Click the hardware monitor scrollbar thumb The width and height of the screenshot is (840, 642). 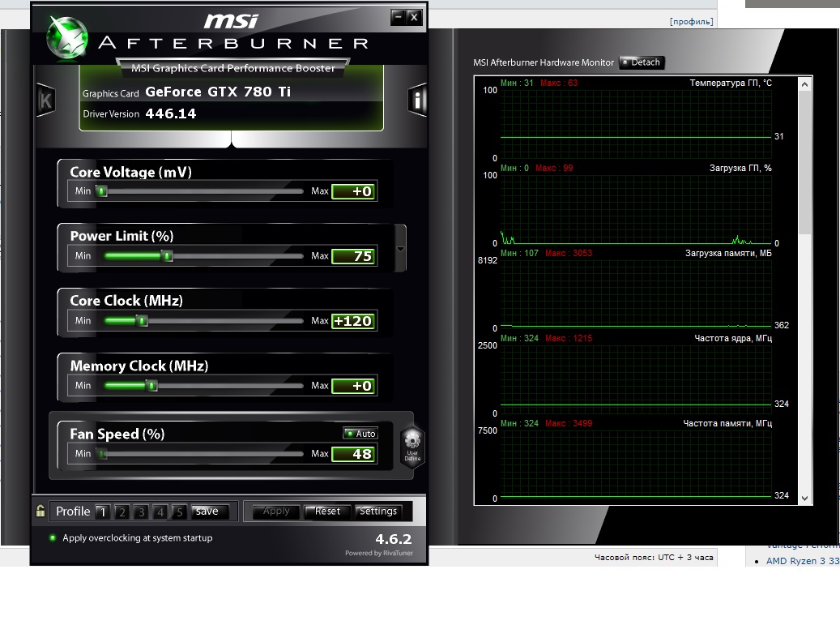coord(804,162)
